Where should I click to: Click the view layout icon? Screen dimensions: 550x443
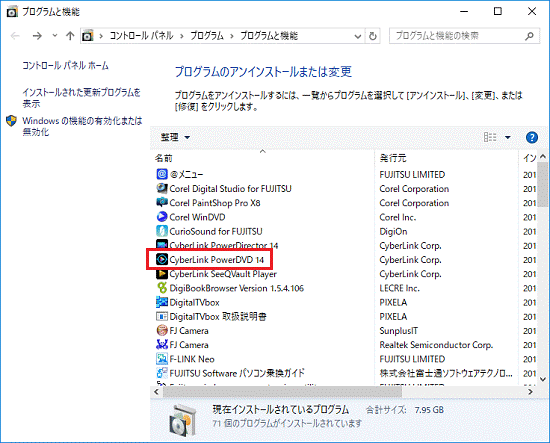point(490,137)
